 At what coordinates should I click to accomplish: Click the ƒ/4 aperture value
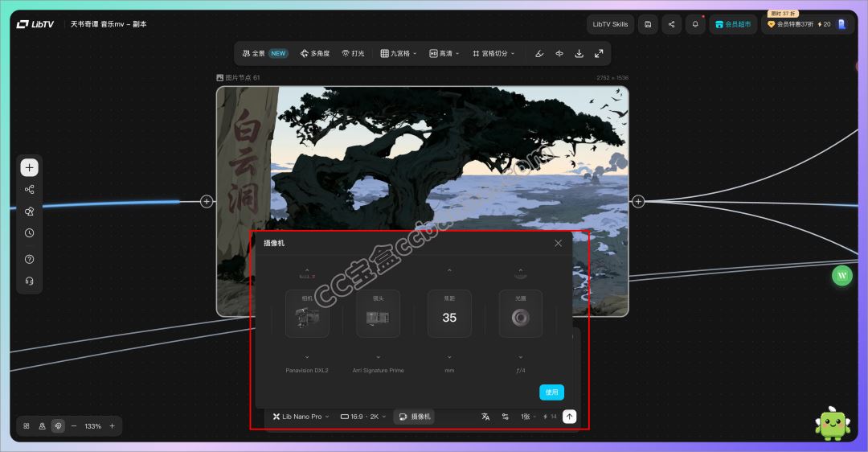click(x=520, y=371)
